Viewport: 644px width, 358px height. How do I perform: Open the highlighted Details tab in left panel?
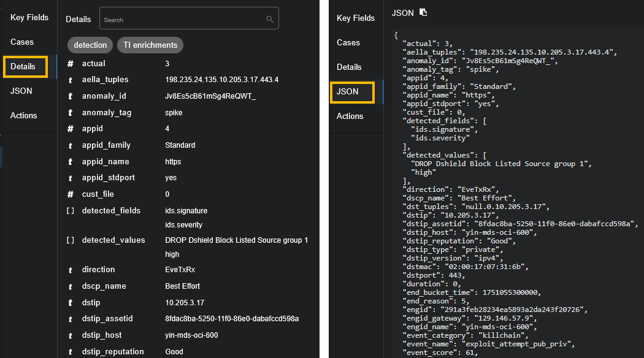click(x=25, y=66)
